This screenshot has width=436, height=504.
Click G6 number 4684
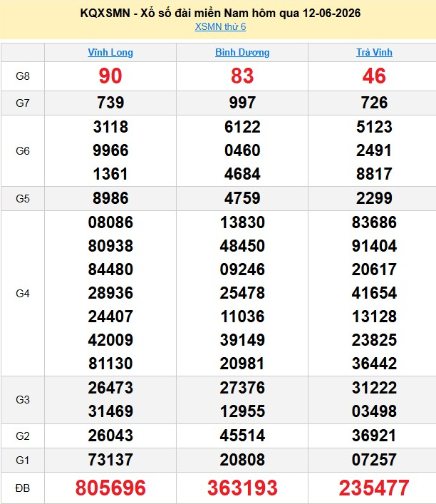(242, 174)
